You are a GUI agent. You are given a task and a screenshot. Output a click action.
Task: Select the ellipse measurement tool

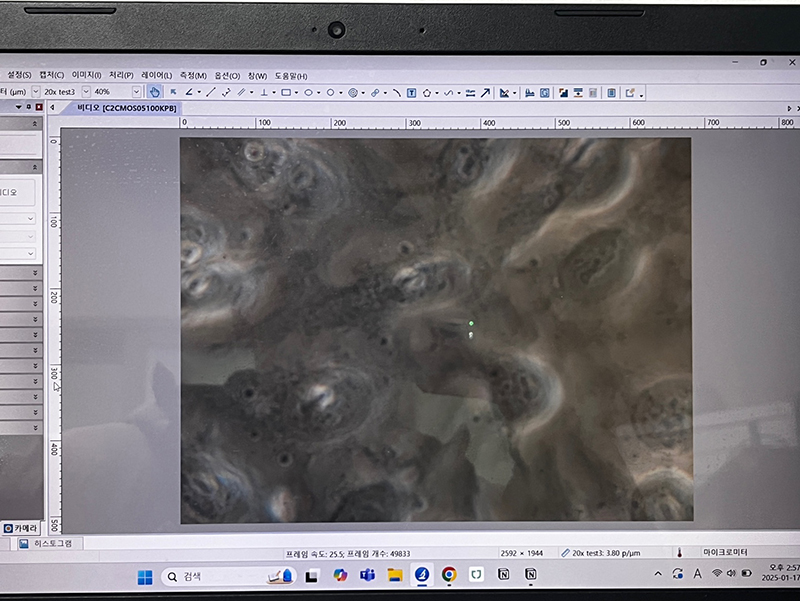tap(309, 92)
